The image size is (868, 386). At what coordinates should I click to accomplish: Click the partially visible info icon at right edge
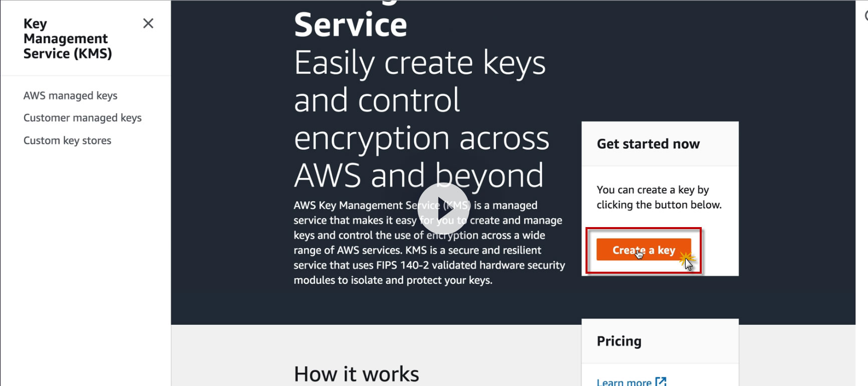(866, 16)
